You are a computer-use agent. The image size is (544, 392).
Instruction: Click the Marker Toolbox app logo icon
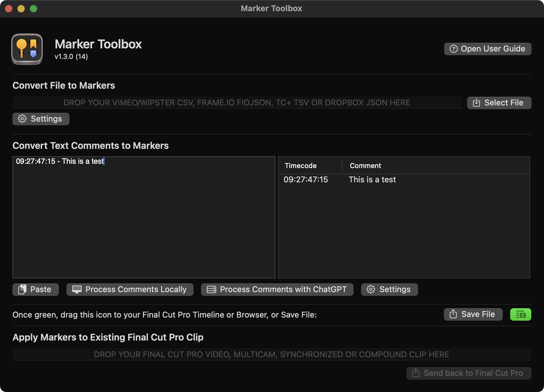tap(27, 49)
